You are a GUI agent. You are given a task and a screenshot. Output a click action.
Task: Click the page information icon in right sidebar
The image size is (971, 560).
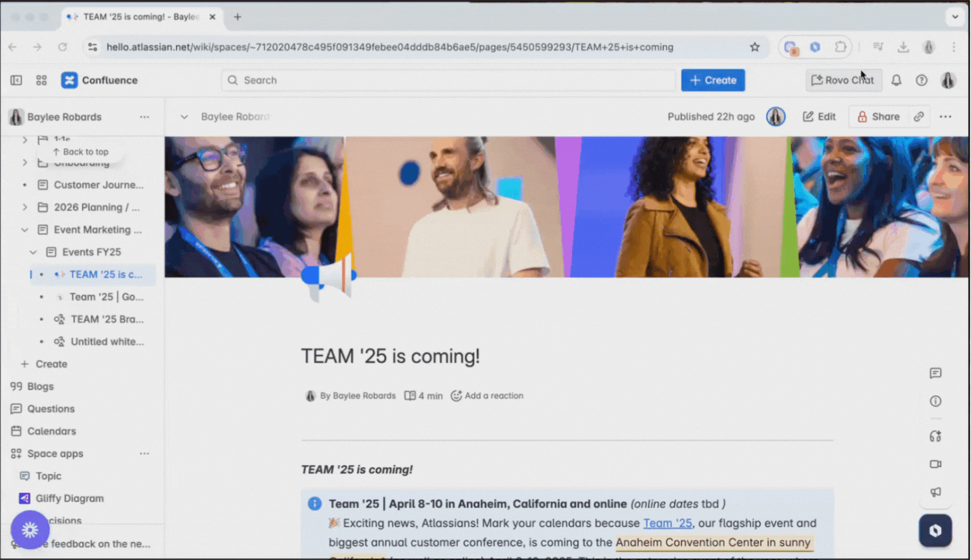[935, 401]
